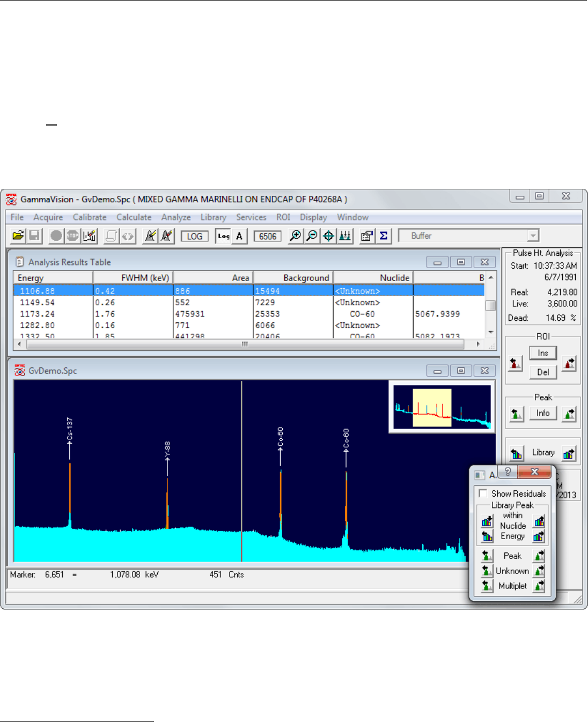
Task: Click next library peak icon in sidebar
Action: click(569, 454)
